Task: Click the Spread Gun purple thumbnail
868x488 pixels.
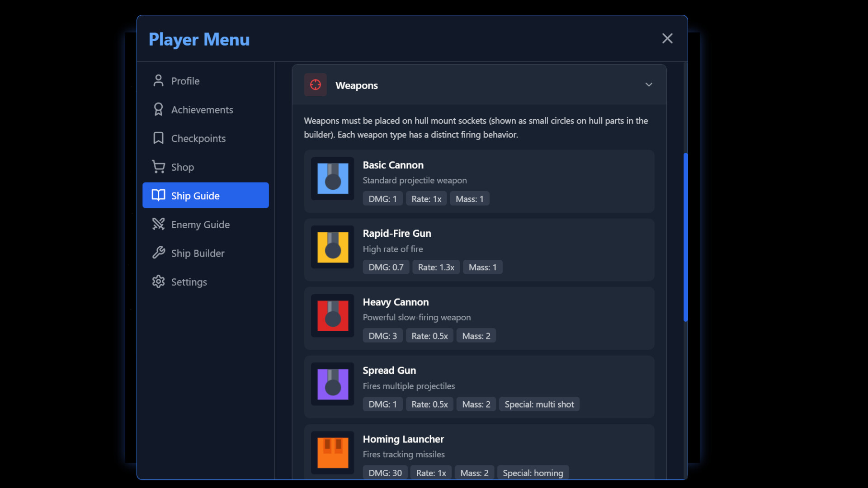Action: click(333, 384)
